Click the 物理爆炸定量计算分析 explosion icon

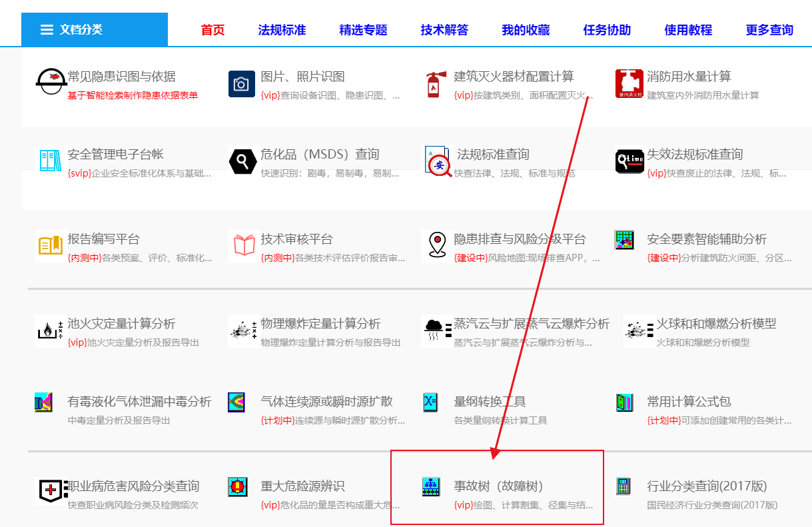pos(244,330)
